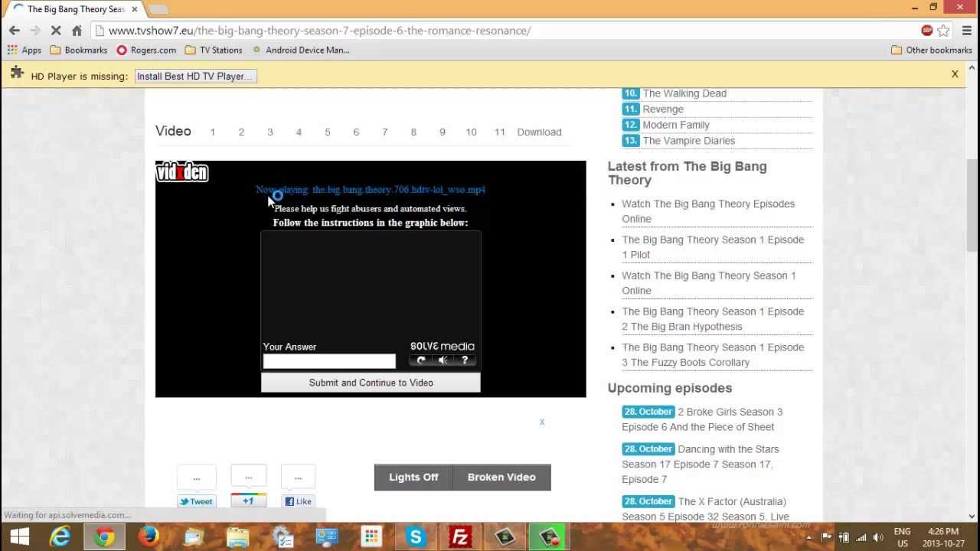This screenshot has height=551, width=980.
Task: Open the TV Stations bookmark folder
Action: coord(214,50)
